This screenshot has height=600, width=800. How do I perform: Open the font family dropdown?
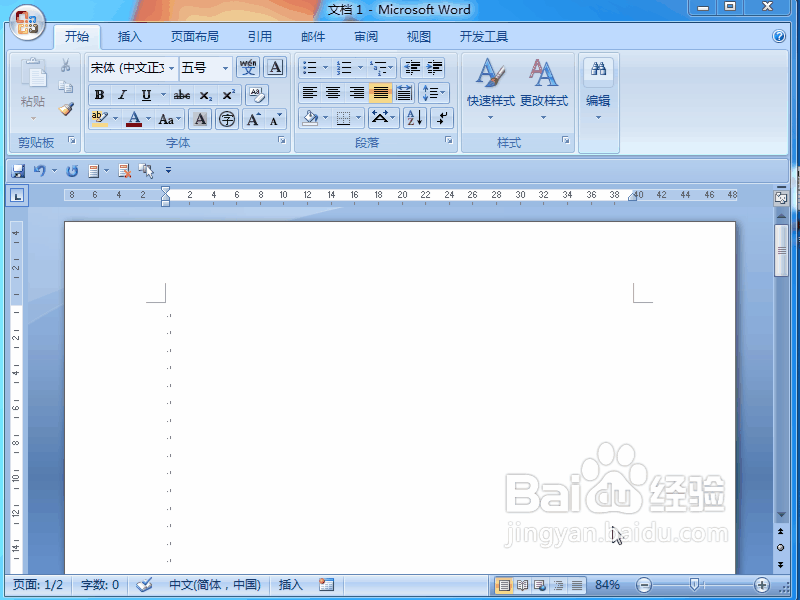click(x=171, y=67)
